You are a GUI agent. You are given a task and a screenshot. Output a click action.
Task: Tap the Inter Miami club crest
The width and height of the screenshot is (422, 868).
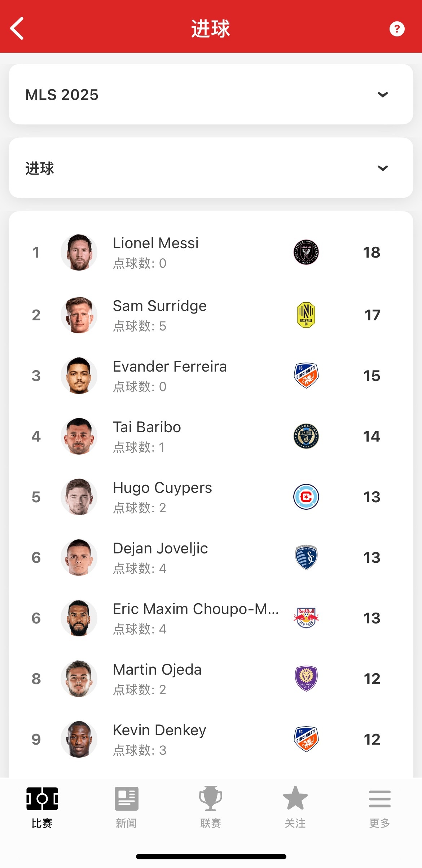click(x=306, y=252)
